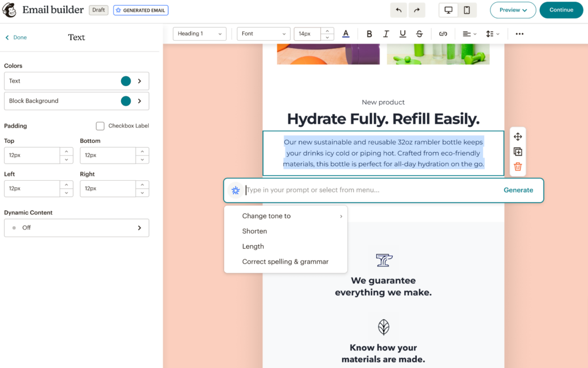Click the undo arrow button

click(399, 10)
